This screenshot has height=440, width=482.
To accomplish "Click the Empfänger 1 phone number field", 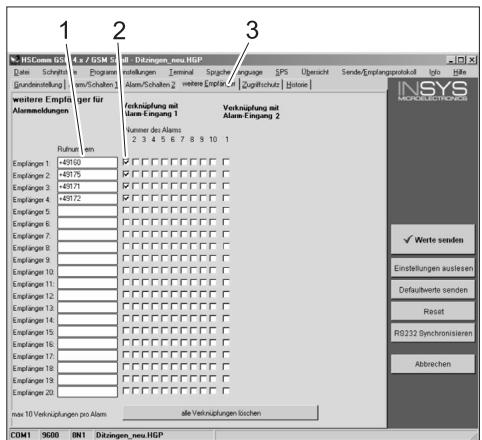I will tap(87, 163).
